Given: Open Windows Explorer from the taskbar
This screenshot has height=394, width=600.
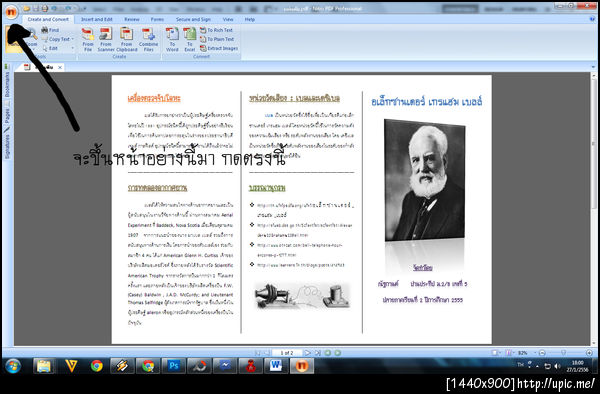Looking at the screenshot, I should (x=44, y=366).
